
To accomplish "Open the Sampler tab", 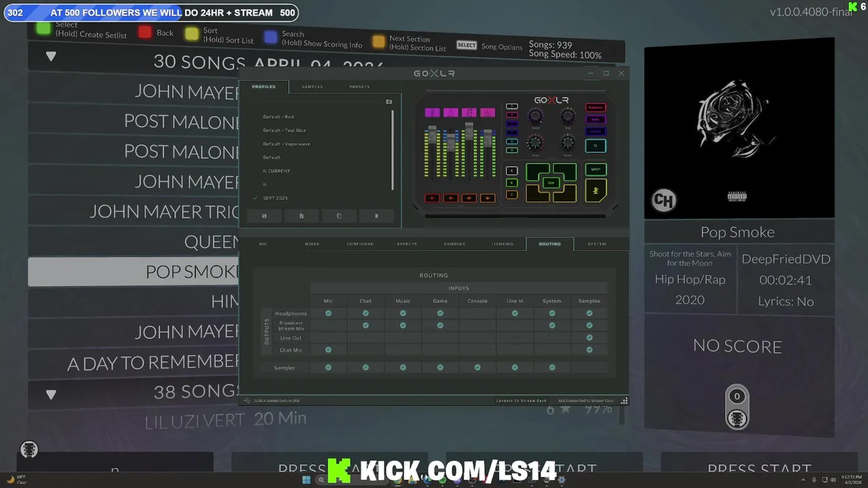I will 454,244.
